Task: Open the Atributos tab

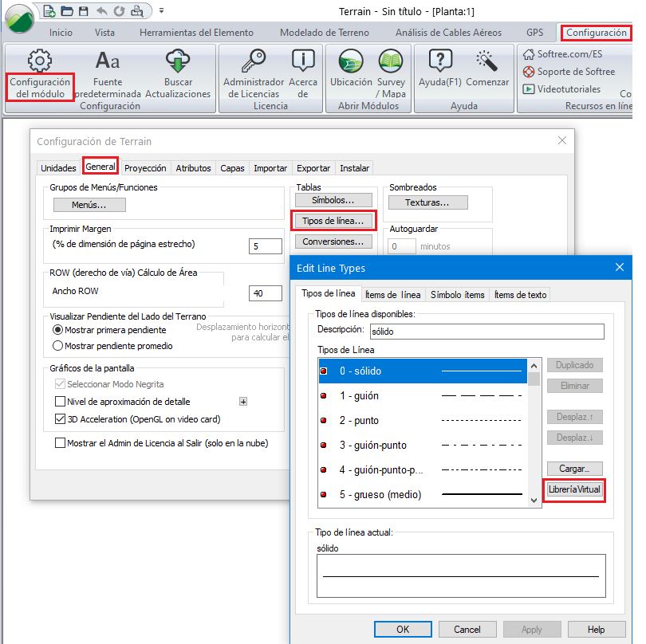Action: 193,168
